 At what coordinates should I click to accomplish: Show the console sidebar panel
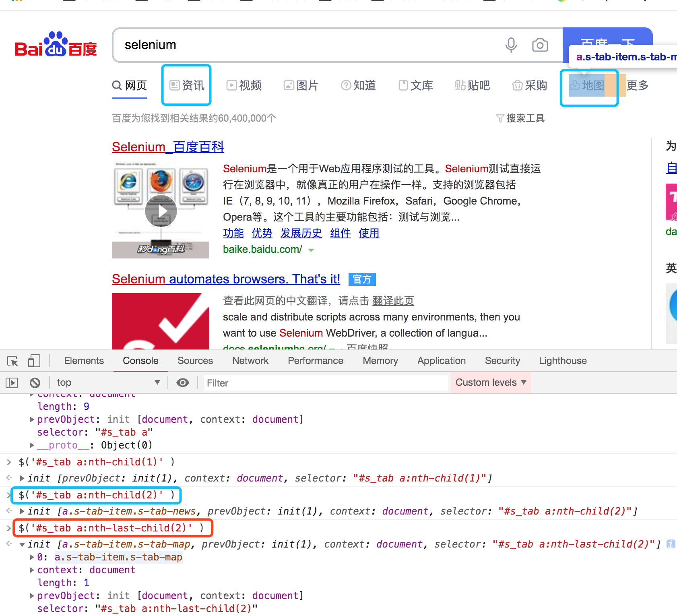click(x=12, y=382)
